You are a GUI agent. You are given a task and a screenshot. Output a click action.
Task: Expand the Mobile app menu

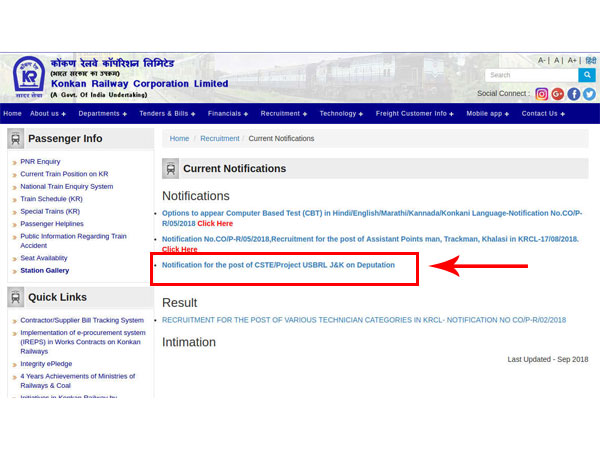(x=488, y=114)
